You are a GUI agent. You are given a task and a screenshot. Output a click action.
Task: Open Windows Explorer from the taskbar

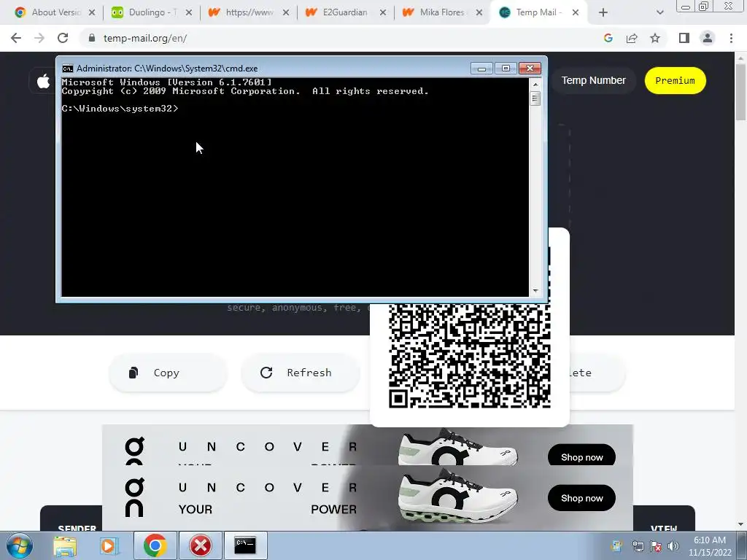[65, 545]
